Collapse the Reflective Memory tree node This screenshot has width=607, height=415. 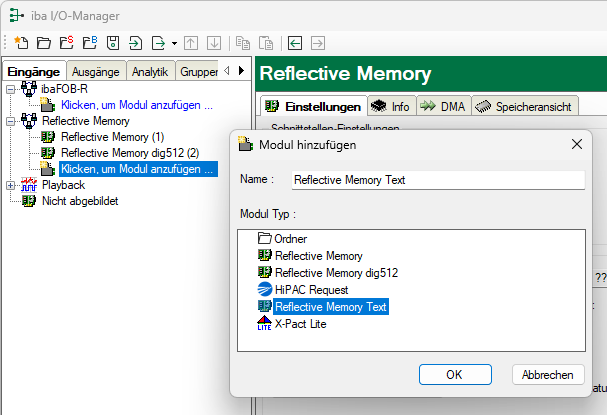[x=11, y=120]
